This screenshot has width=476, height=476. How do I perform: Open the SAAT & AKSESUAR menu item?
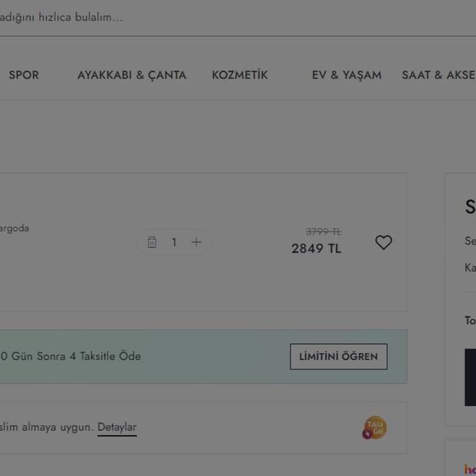point(439,75)
